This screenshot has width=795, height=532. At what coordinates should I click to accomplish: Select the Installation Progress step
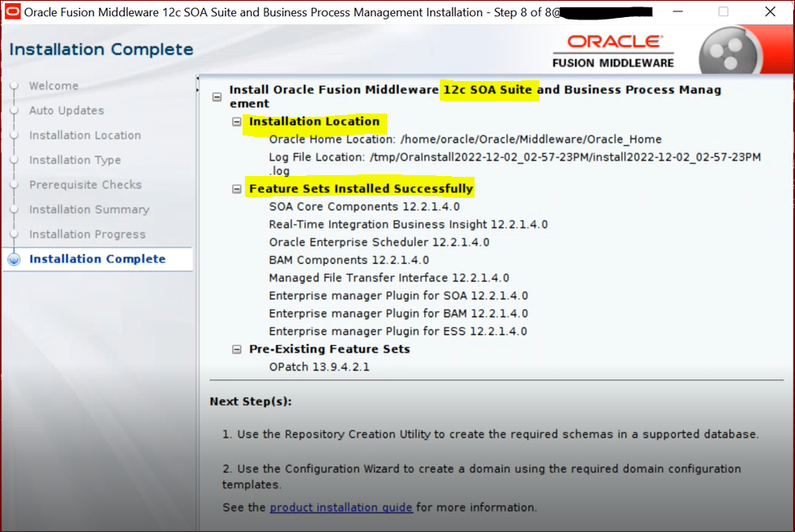88,234
